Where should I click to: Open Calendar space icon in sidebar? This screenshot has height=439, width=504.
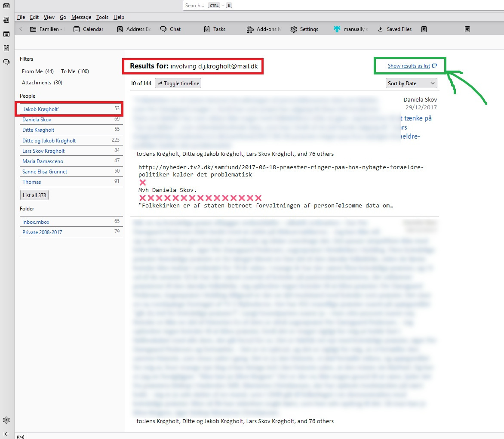tap(6, 34)
